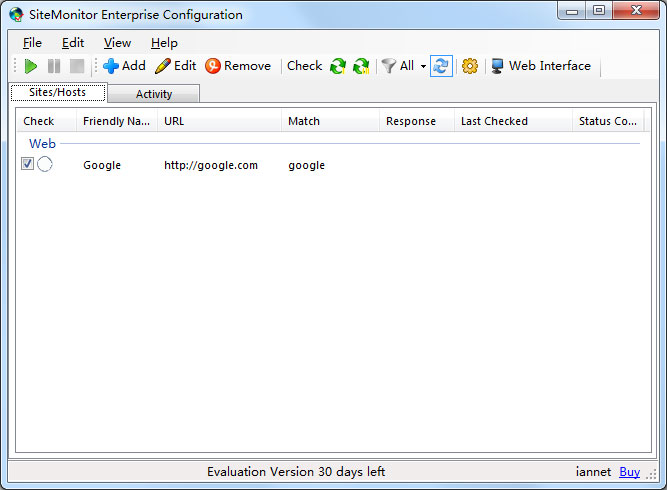
Task: Switch to the Activity tab
Action: [x=154, y=94]
